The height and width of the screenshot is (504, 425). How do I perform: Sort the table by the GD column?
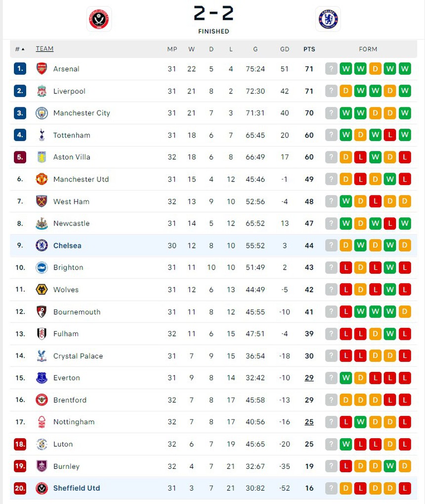[x=285, y=49]
